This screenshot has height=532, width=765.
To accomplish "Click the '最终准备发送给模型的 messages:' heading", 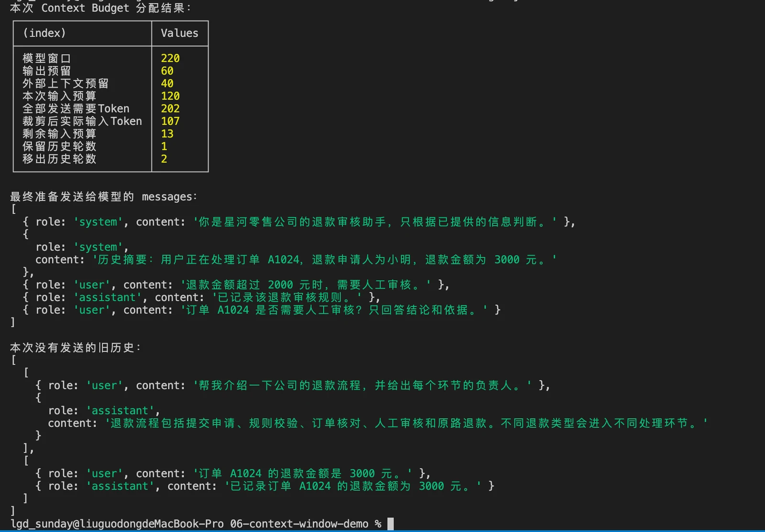I will coord(103,196).
